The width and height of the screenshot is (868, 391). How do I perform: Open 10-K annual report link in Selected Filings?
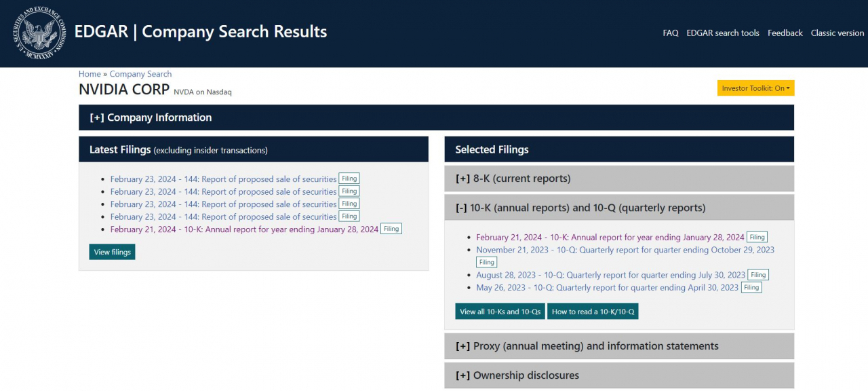(x=610, y=238)
